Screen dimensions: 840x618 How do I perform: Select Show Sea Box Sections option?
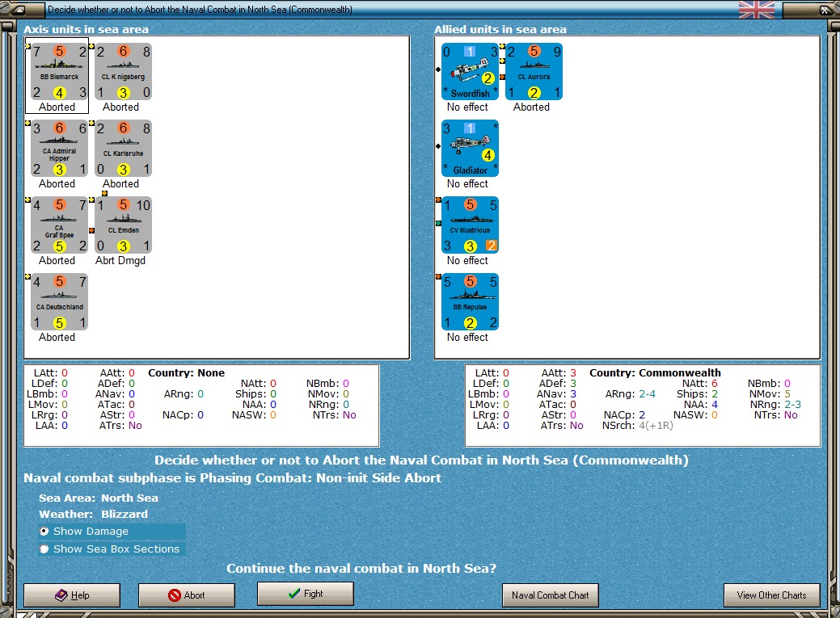click(x=112, y=549)
